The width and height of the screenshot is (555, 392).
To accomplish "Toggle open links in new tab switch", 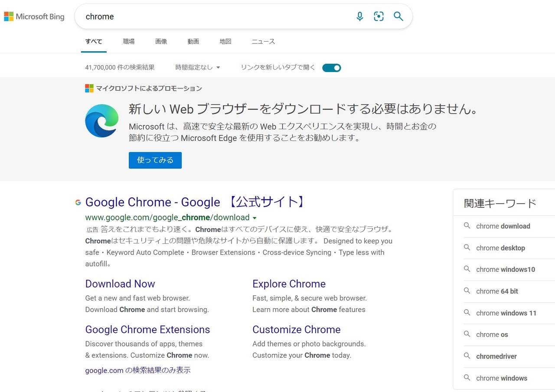I will (x=332, y=68).
